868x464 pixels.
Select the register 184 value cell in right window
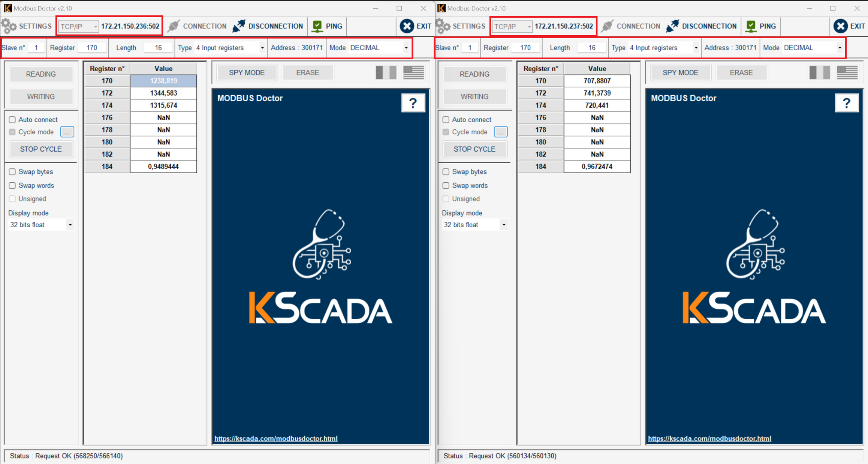597,167
